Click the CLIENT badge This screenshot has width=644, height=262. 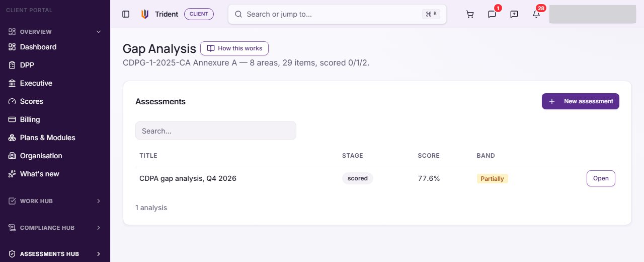tap(199, 14)
